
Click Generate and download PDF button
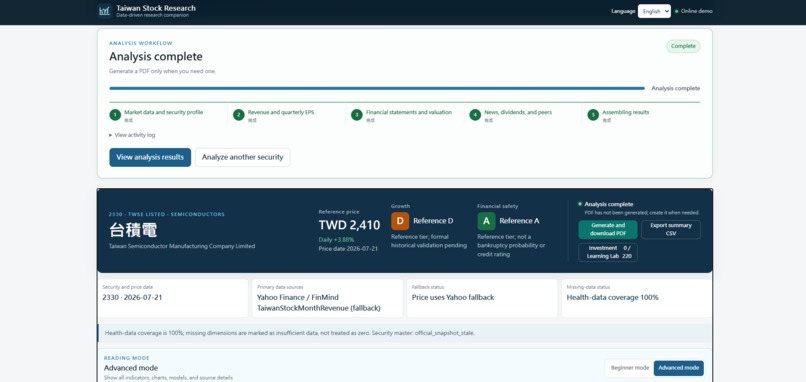click(608, 230)
